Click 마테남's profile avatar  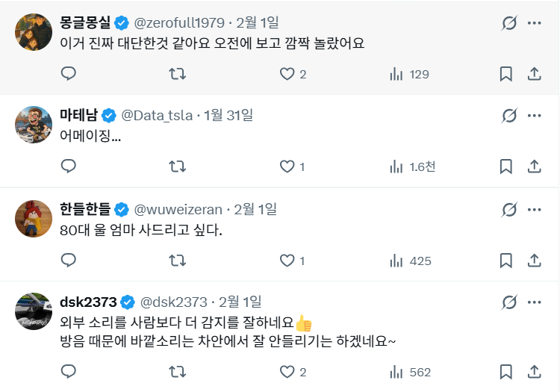33,125
